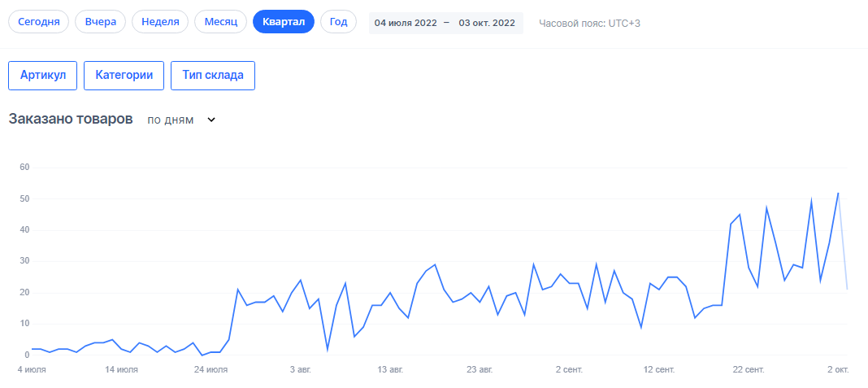Choose the "Неделя" time range
This screenshot has width=868, height=388.
(x=160, y=22)
